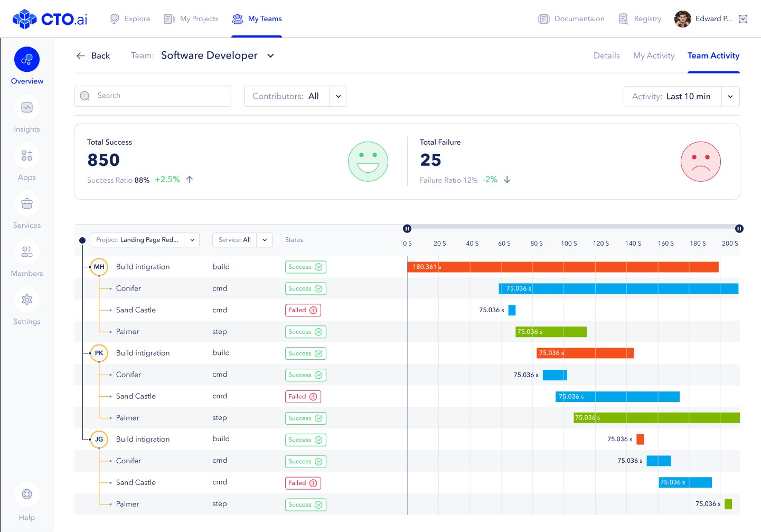Select the 180.361 s orange timeline bar

tap(563, 267)
